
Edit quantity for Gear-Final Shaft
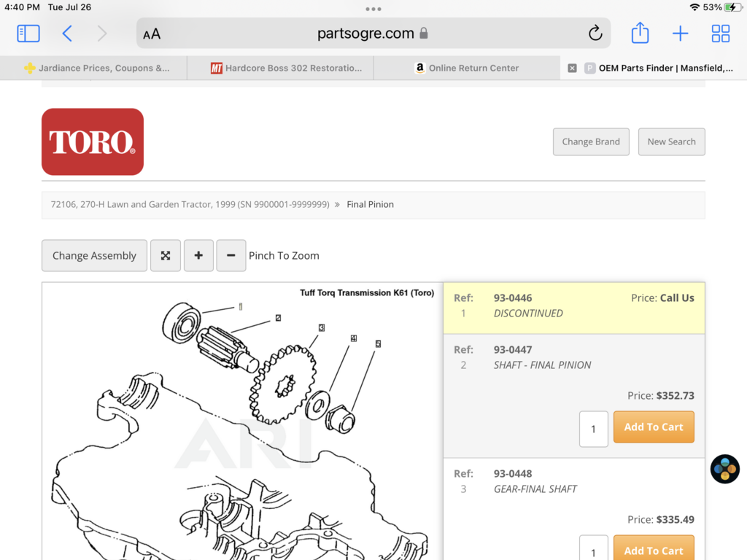pos(594,548)
